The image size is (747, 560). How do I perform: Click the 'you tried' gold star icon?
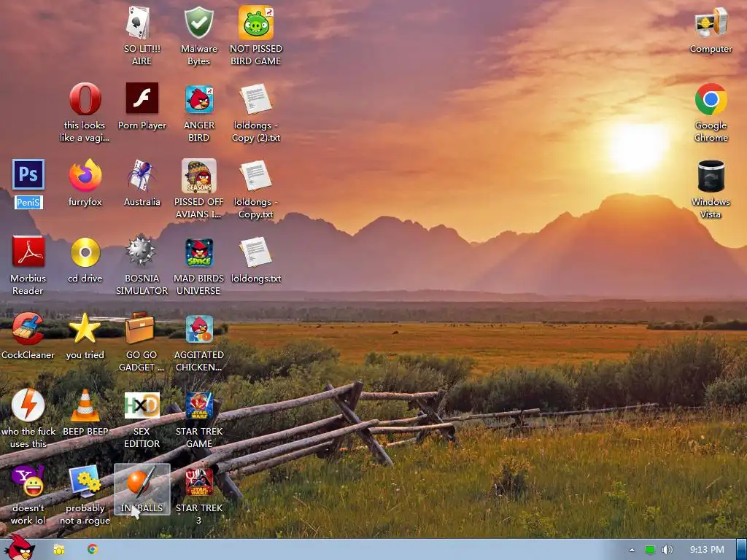(85, 329)
